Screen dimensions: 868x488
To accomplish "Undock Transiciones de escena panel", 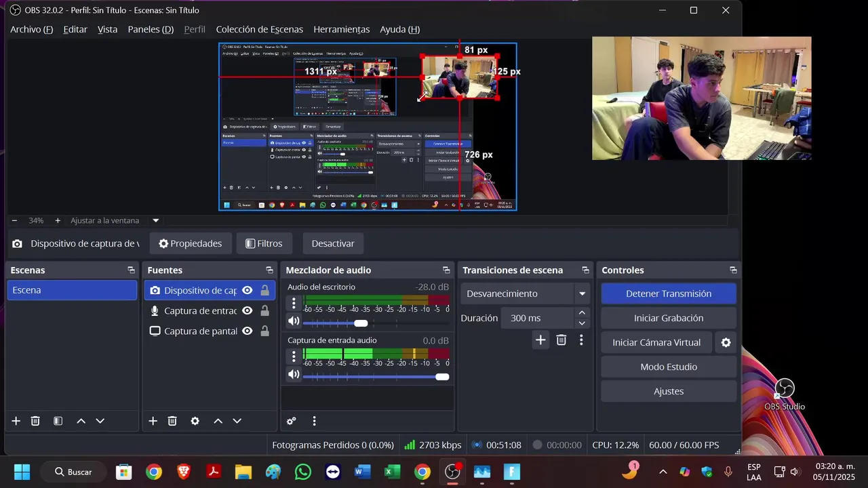I will pos(585,270).
